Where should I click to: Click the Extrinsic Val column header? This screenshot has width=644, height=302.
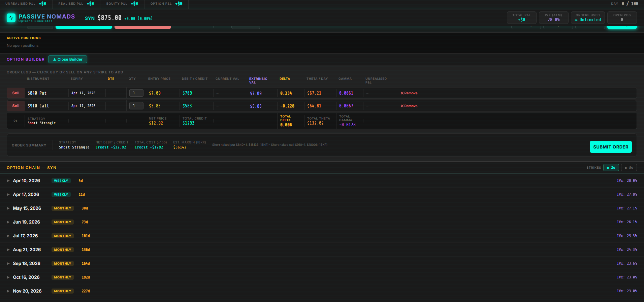pos(258,80)
